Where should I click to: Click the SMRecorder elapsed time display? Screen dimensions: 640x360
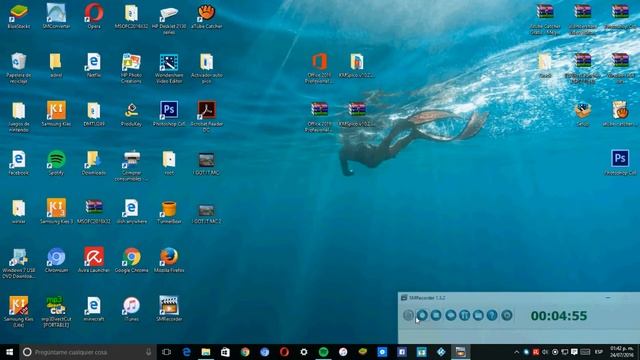point(559,316)
